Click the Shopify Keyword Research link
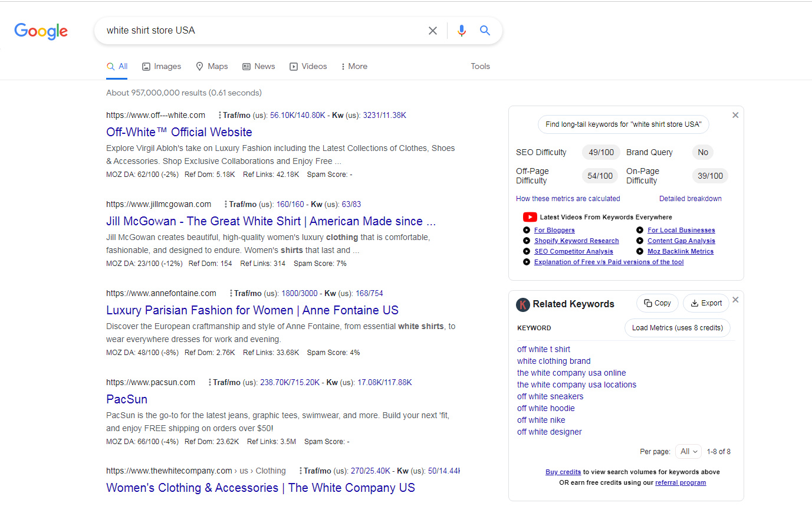The image size is (812, 506). point(577,241)
